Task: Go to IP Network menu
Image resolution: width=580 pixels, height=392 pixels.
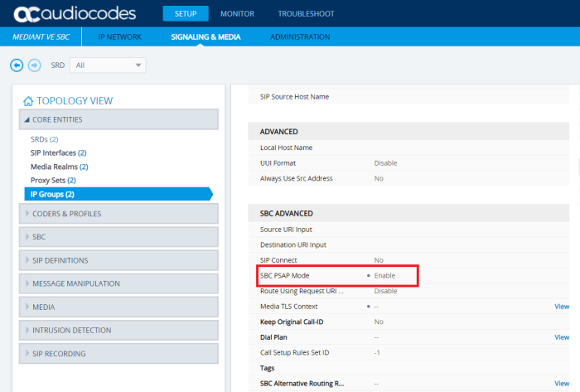Action: (120, 37)
